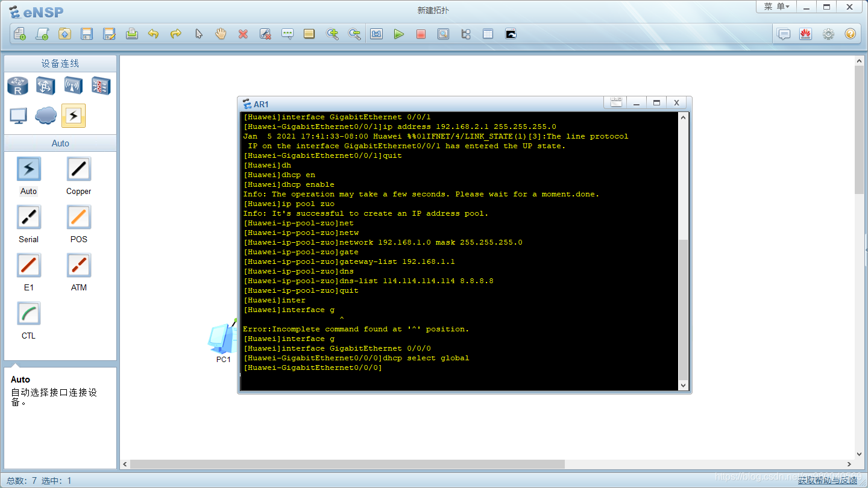
Task: Click the canvas horizontal scrollbar thumb
Action: coord(347,465)
